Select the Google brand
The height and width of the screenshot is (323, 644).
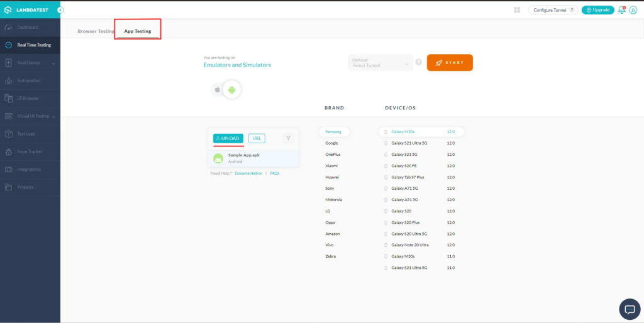pyautogui.click(x=332, y=143)
